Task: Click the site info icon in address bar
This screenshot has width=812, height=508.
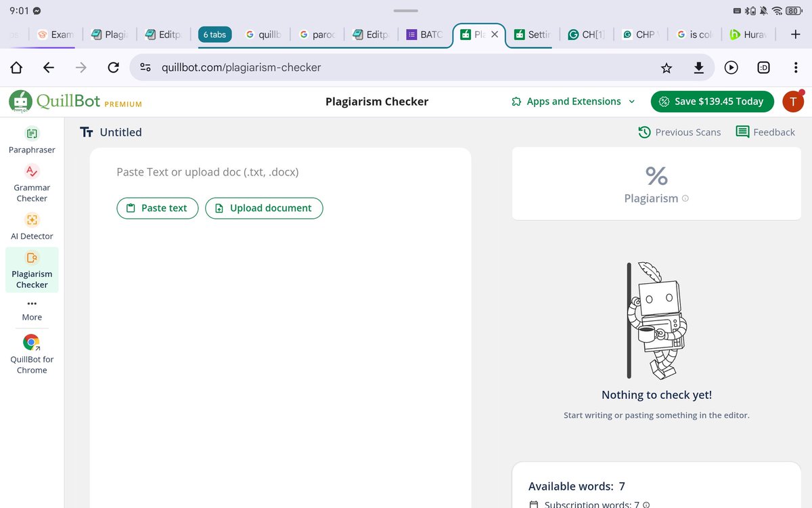Action: [x=145, y=67]
